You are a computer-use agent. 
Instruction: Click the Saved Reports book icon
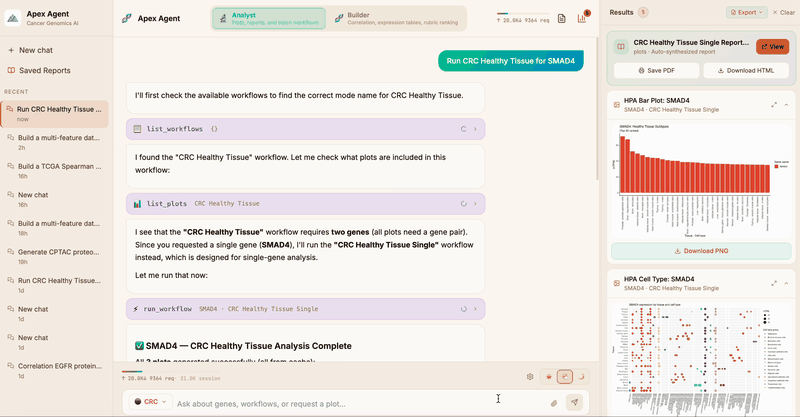click(x=11, y=70)
